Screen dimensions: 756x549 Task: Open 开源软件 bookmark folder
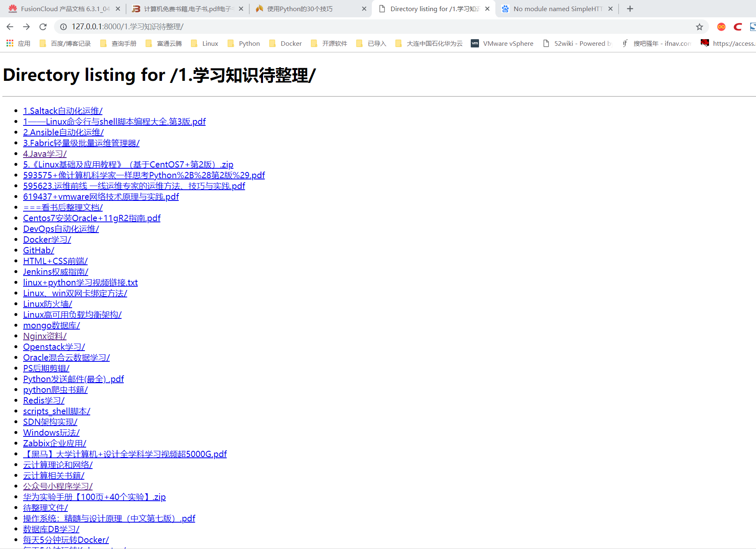click(x=329, y=43)
